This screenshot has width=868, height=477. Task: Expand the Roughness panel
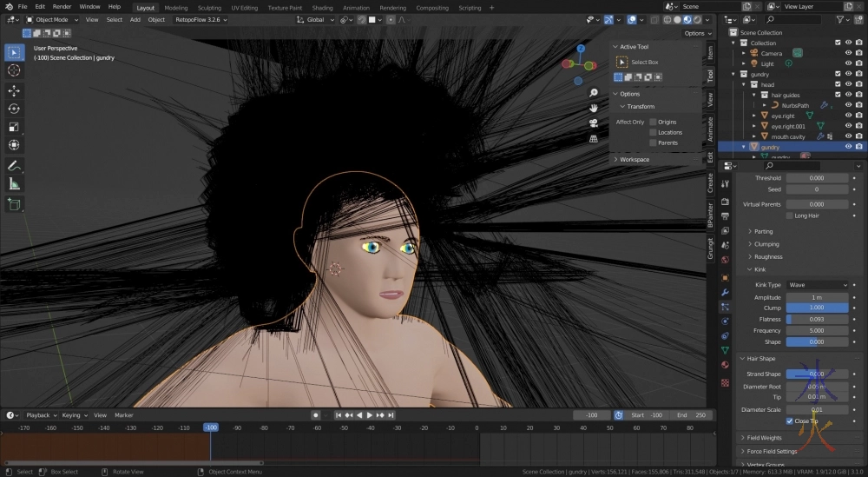(x=768, y=256)
